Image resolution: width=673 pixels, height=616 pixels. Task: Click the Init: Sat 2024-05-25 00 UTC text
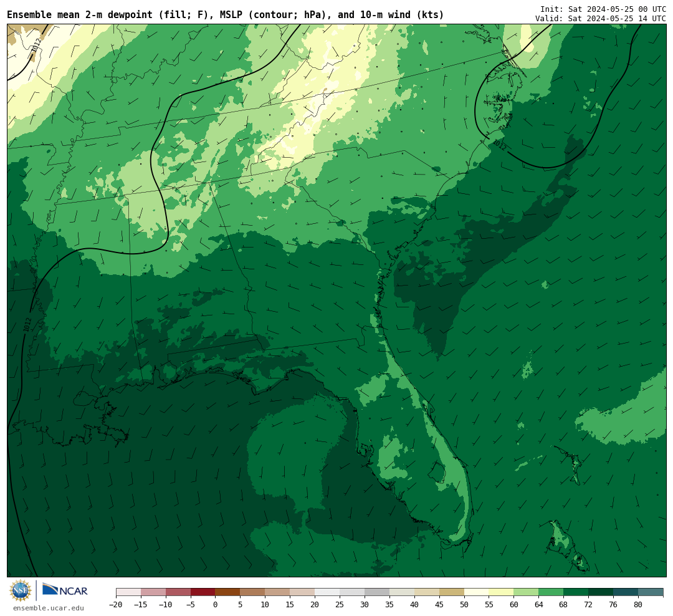(x=603, y=9)
